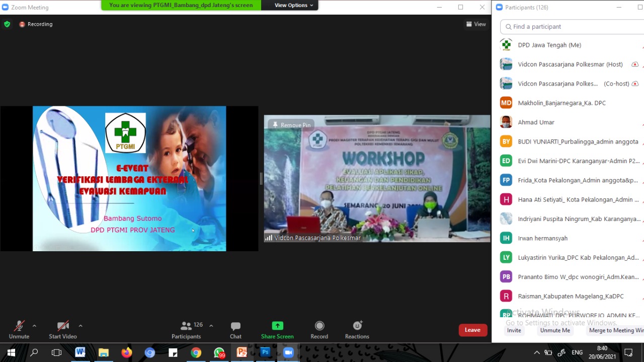Image resolution: width=644 pixels, height=362 pixels.
Task: Select Prananto Bimo W participant
Action: (x=569, y=277)
